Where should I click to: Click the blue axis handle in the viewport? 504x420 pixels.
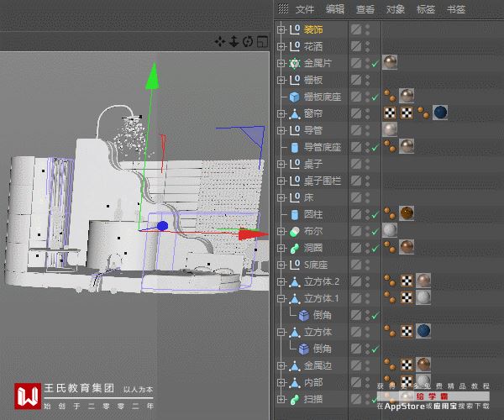point(162,226)
